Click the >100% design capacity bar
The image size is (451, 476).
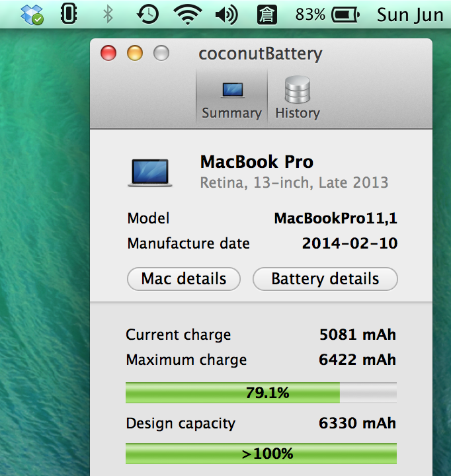(261, 454)
